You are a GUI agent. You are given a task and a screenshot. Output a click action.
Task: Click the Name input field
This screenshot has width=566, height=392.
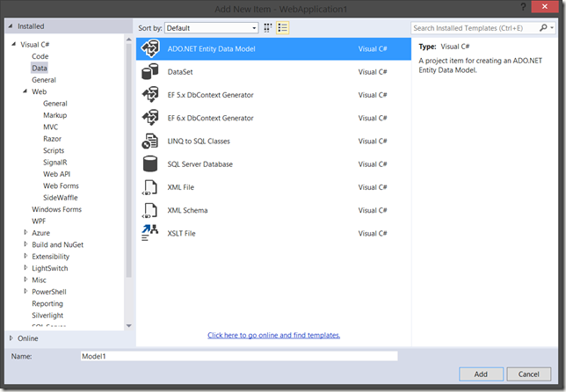pyautogui.click(x=239, y=356)
